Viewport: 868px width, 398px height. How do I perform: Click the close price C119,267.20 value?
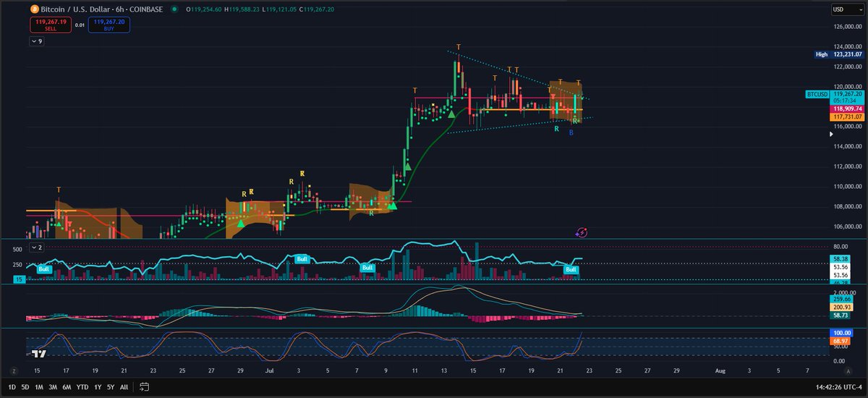318,9
